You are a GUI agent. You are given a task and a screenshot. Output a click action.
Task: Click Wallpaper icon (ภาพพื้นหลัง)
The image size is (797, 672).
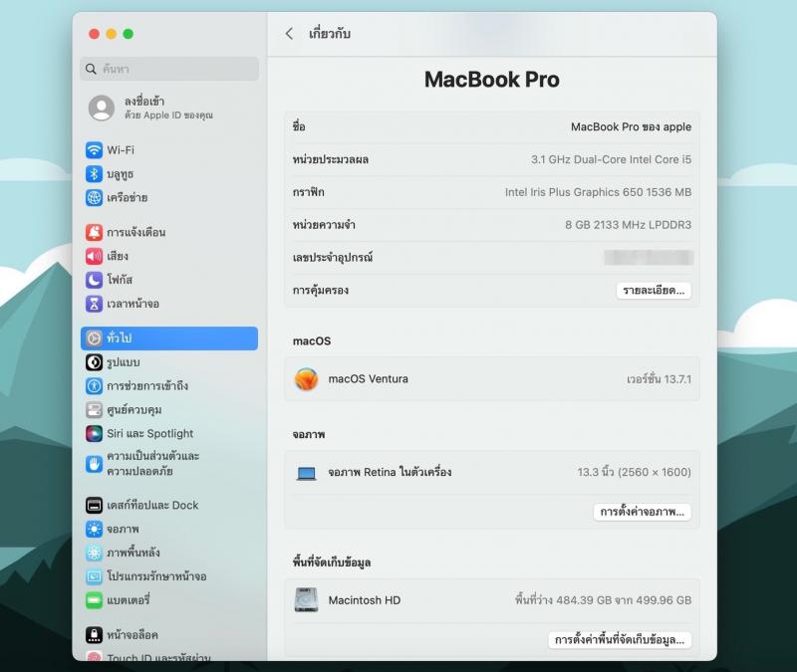point(94,553)
